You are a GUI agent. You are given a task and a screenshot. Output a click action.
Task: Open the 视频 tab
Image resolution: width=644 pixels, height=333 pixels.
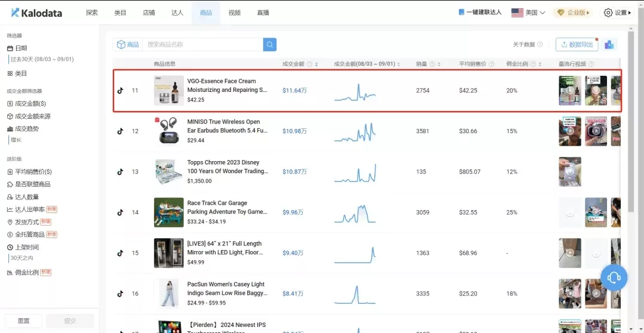coord(235,13)
